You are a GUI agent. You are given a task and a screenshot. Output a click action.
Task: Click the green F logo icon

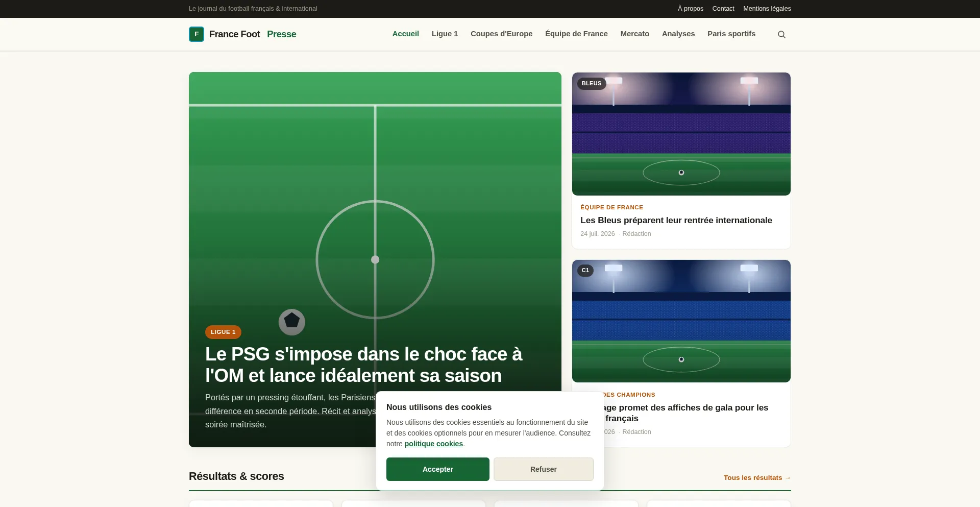(197, 34)
